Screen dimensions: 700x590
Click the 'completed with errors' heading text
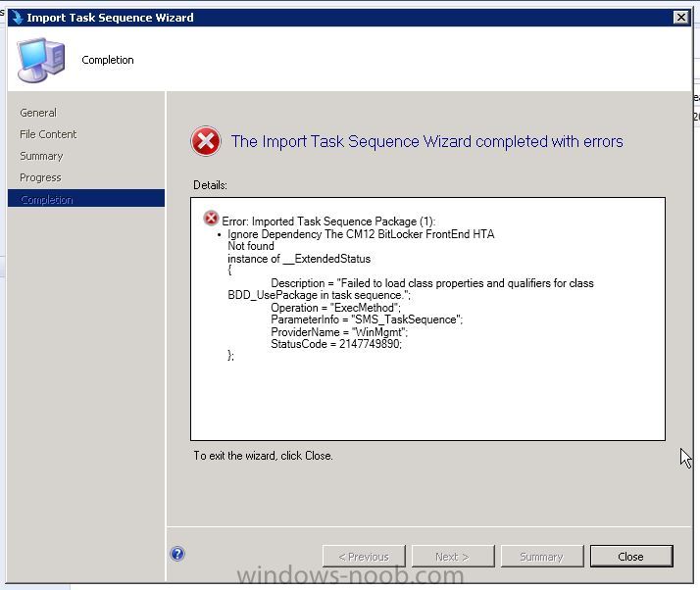point(426,141)
